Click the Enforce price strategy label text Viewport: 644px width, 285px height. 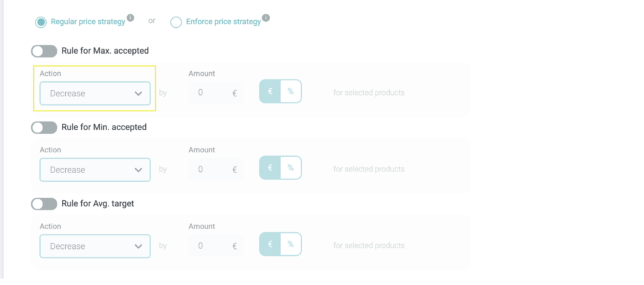[223, 22]
